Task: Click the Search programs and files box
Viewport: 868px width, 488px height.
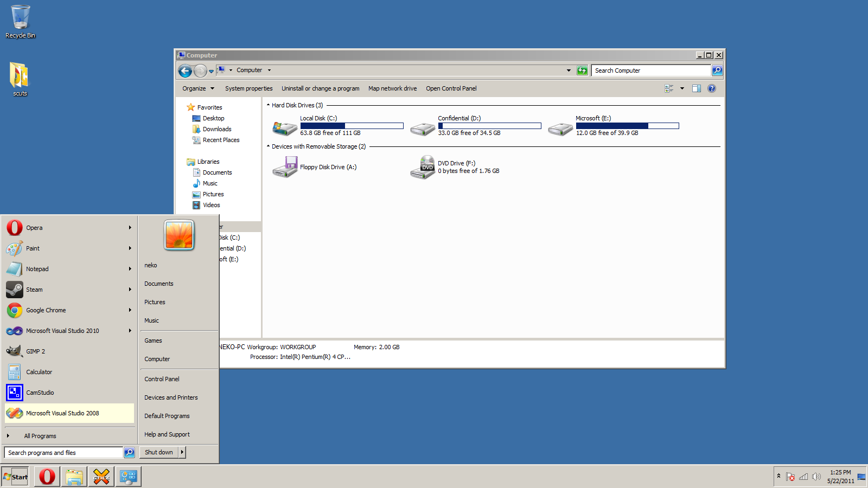Action: [64, 453]
